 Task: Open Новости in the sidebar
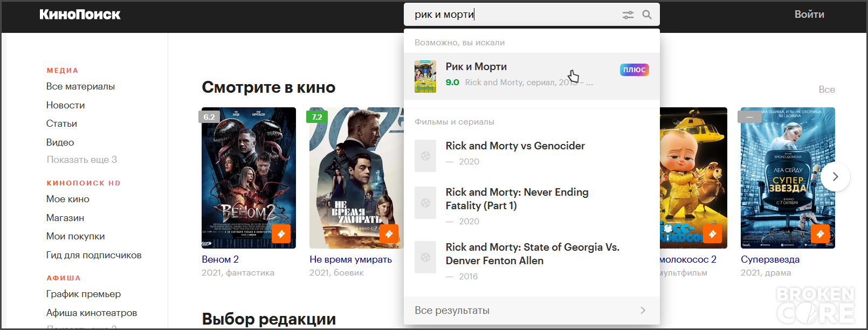(65, 105)
